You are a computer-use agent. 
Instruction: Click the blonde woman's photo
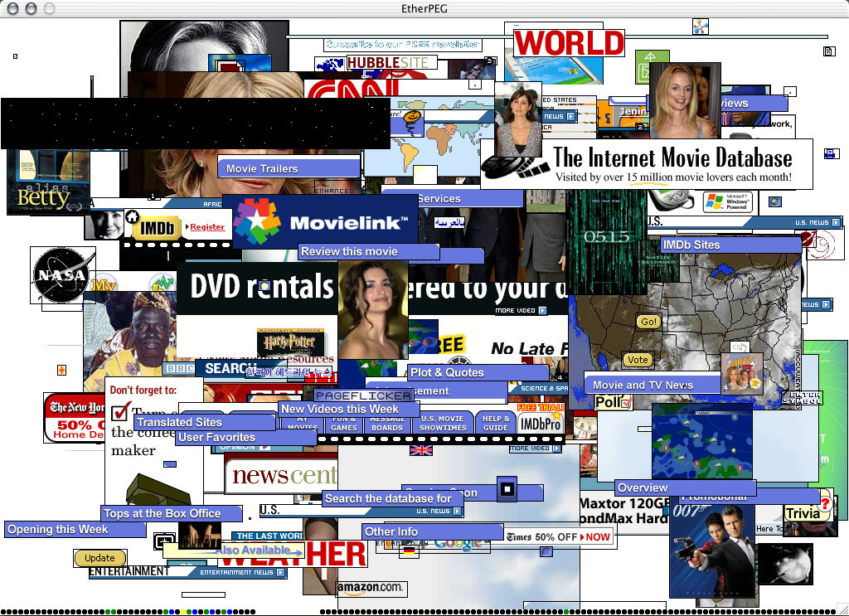tap(685, 100)
